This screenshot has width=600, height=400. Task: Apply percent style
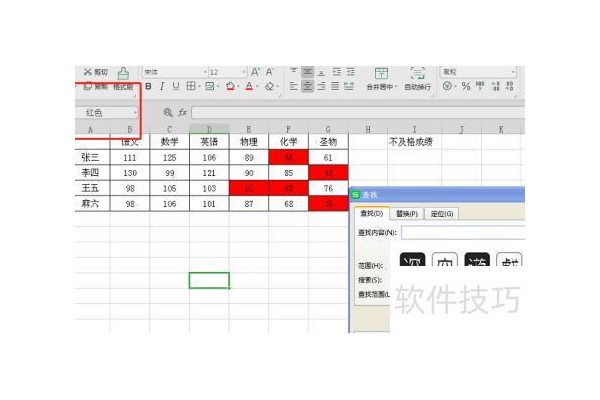(x=466, y=86)
